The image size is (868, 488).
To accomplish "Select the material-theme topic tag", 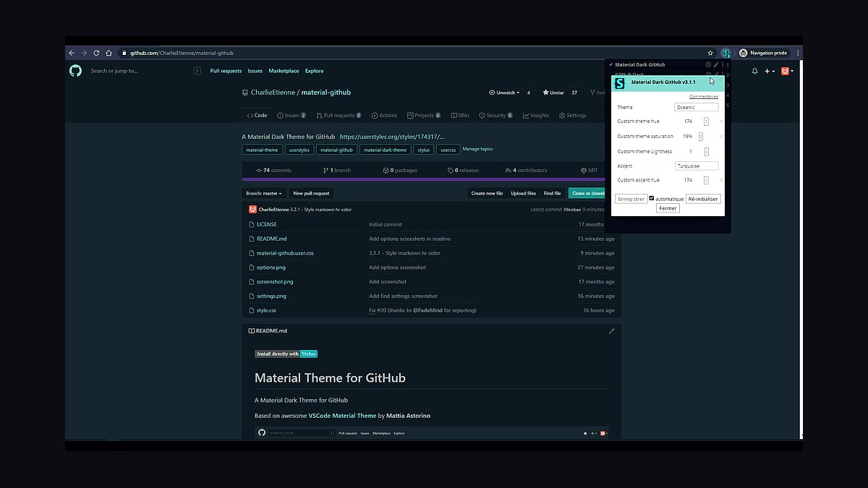I will pos(262,150).
